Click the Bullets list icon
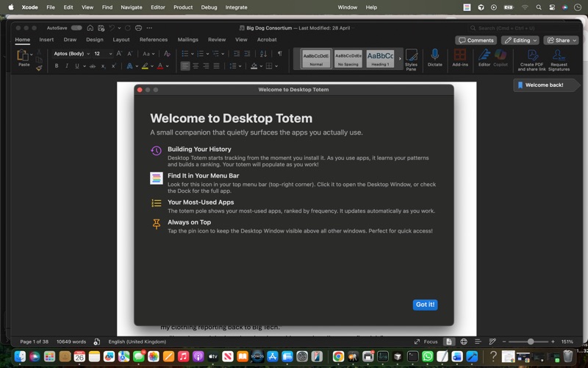This screenshot has height=368, width=588. (185, 54)
